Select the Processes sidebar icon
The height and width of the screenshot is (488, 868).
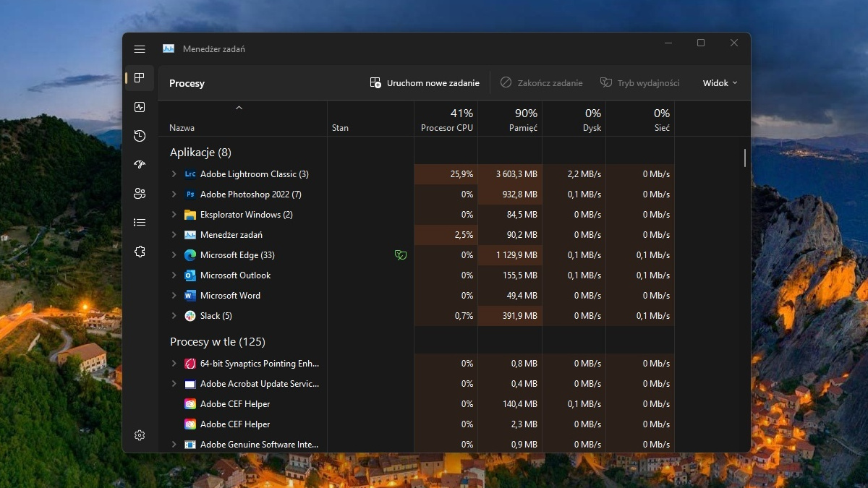point(140,78)
